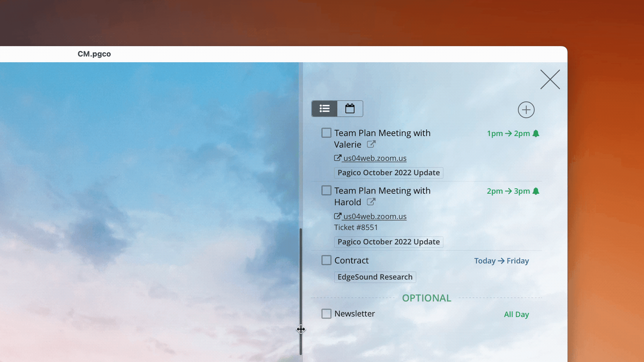Select Team Plan Meeting with Valerie title
644x362 pixels.
pyautogui.click(x=382, y=139)
